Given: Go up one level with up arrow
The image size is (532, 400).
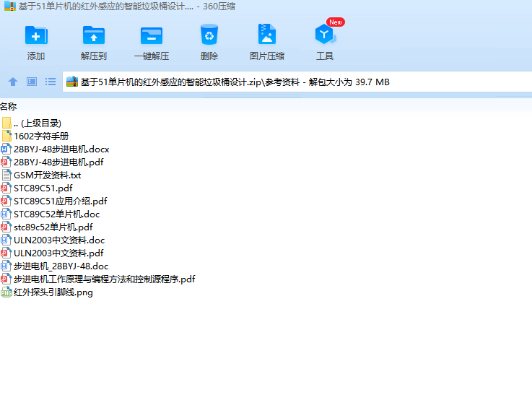Looking at the screenshot, I should click(x=13, y=82).
